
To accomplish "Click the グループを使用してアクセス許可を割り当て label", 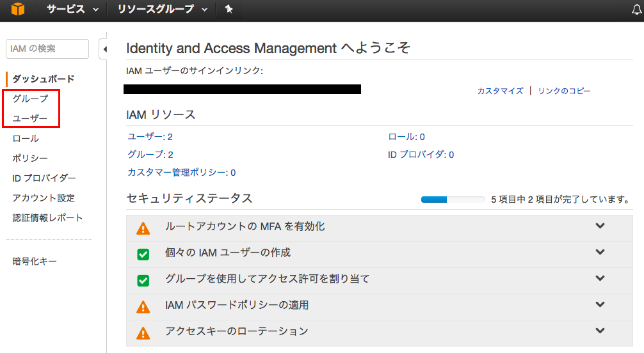I will pyautogui.click(x=268, y=279).
